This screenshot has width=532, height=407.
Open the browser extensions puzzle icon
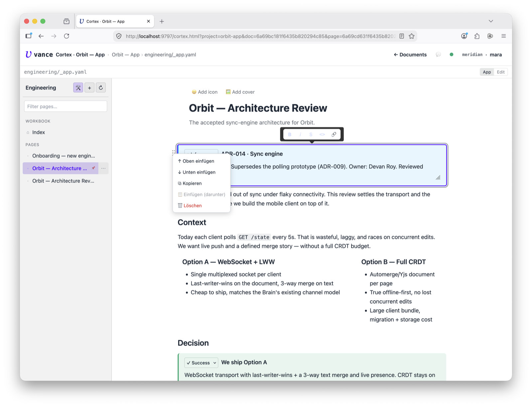tap(477, 36)
